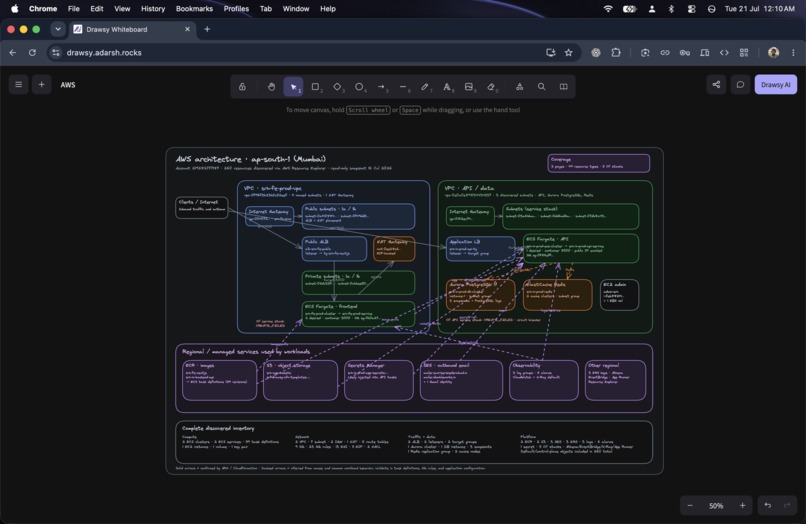Open the Chrome application menu
The image size is (806, 524).
(x=43, y=9)
